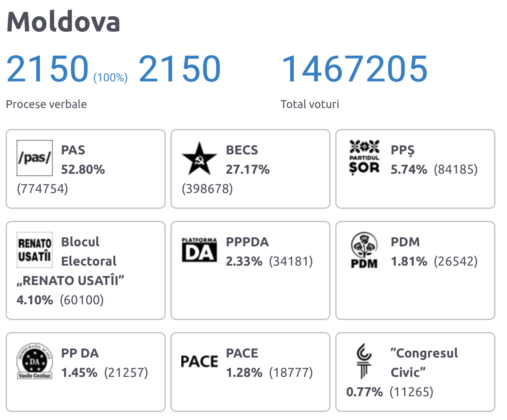Click the Procese verbale label
Viewport: 507px width, 420px height.
pos(46,104)
